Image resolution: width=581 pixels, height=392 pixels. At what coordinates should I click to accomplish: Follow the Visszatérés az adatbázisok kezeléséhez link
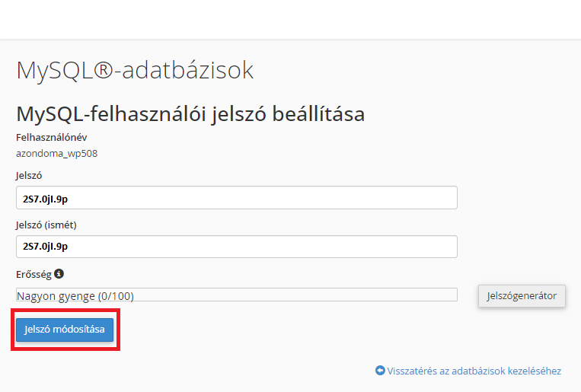(x=474, y=371)
